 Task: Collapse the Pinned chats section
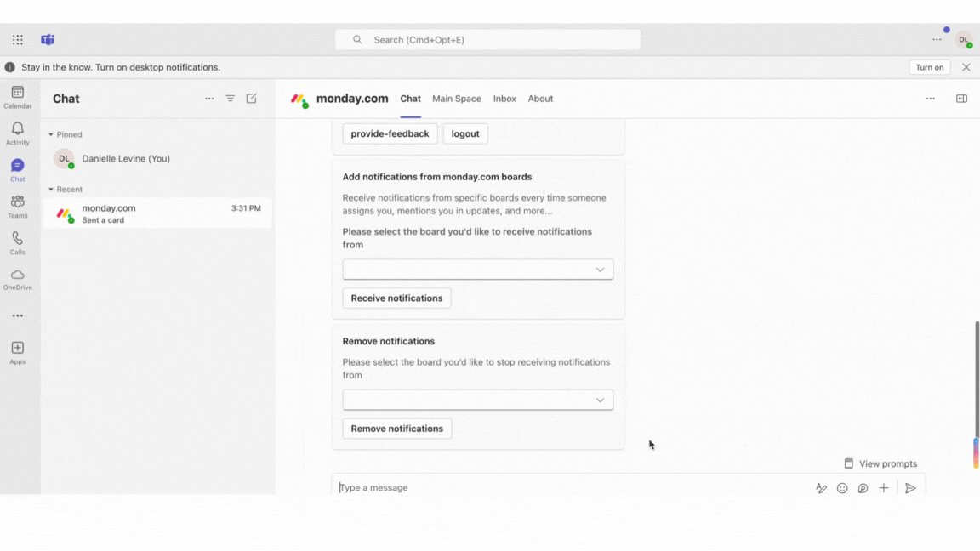click(x=51, y=135)
